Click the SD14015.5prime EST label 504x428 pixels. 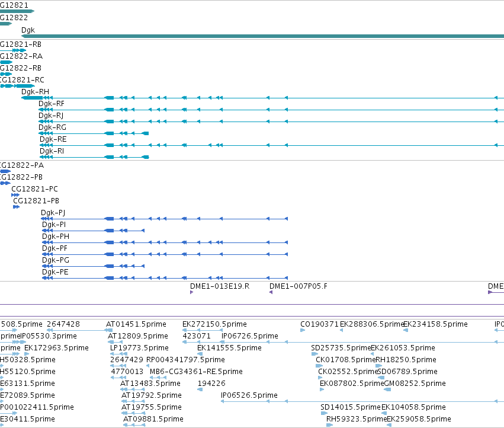[351, 407]
